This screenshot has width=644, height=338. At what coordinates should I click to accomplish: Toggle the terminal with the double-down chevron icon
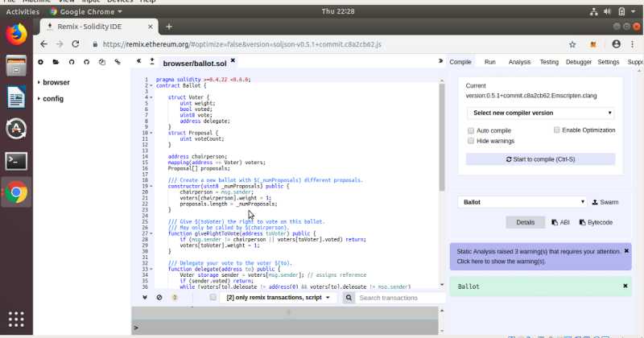(x=145, y=297)
